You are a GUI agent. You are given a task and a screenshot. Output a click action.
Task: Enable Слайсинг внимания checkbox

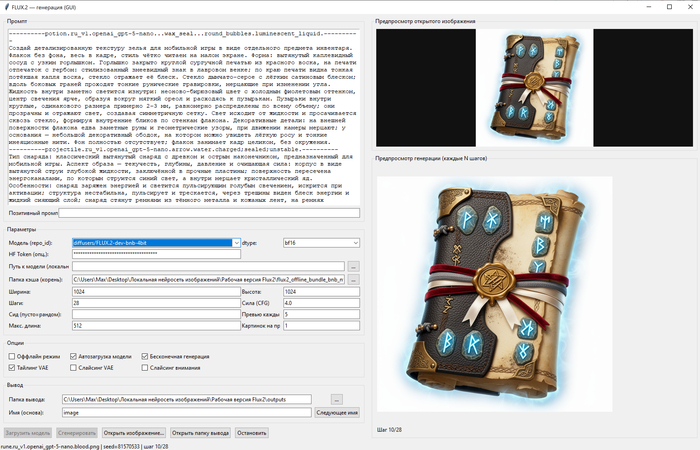point(146,368)
